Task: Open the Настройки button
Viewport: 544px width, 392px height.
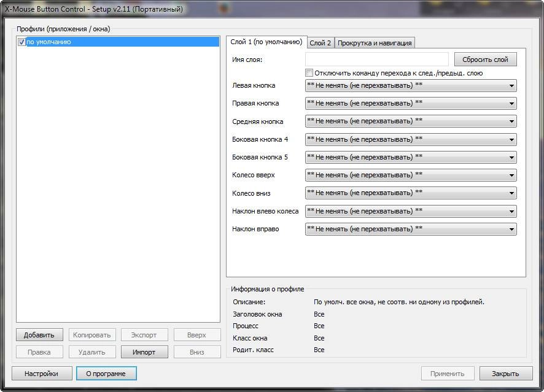Action: point(42,374)
